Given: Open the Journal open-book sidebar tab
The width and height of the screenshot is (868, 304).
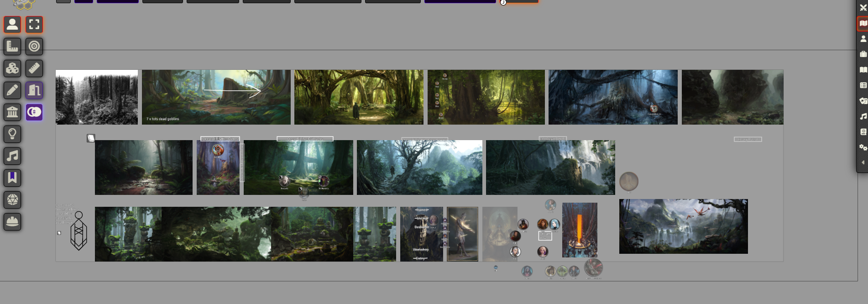Looking at the screenshot, I should click(863, 70).
